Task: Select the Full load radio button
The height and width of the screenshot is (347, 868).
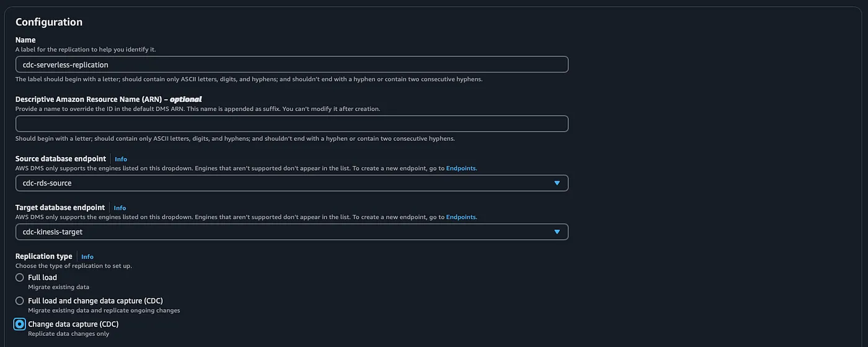Action: [20, 277]
